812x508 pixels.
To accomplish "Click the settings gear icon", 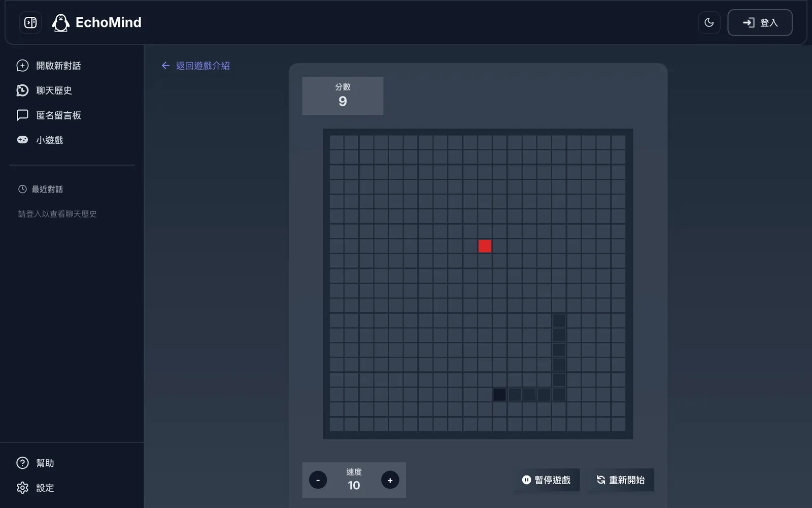I will click(22, 488).
